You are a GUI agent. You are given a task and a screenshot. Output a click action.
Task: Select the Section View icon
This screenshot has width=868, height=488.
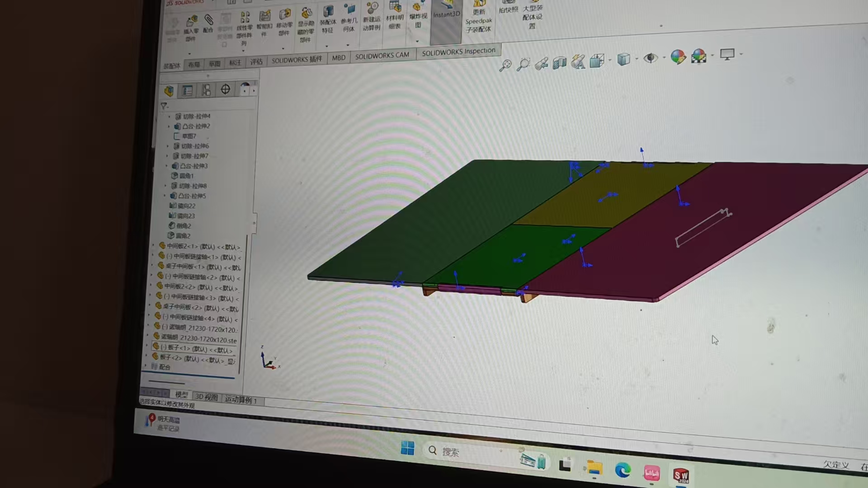[559, 63]
